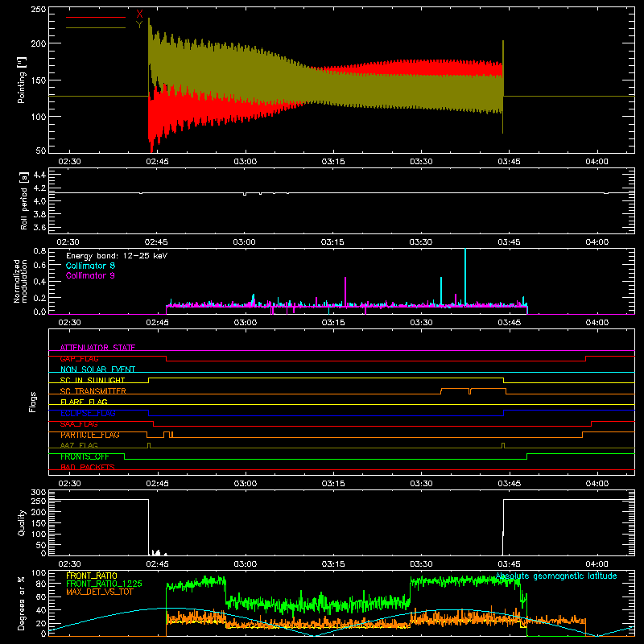Select the FRONTS_OFF flag label
Screen dimensions: 644x644
[85, 456]
